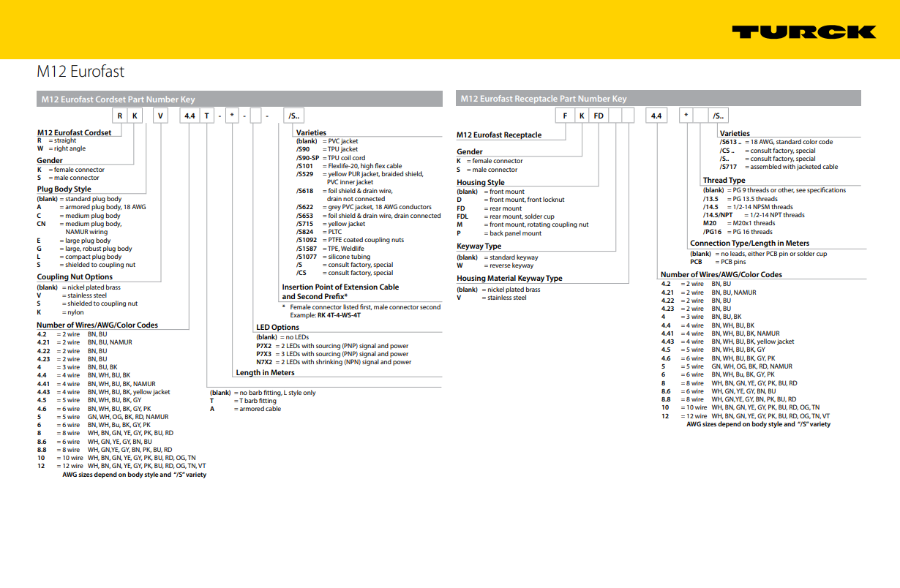
Task: Click "(blank) = PVC jacket" variety
Action: [327, 141]
